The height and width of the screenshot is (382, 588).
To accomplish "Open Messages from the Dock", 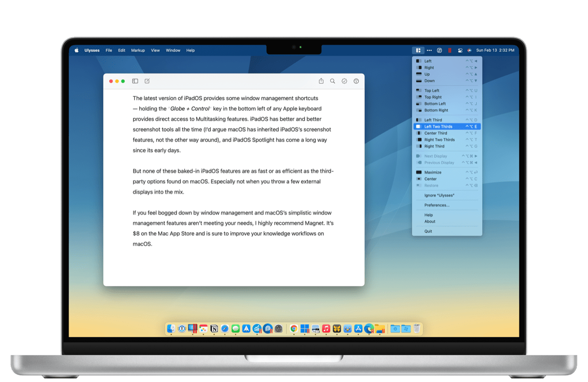I will pos(236,329).
